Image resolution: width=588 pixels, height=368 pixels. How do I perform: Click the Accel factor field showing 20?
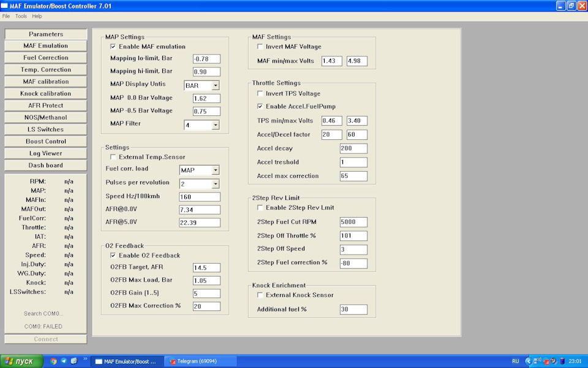click(332, 134)
